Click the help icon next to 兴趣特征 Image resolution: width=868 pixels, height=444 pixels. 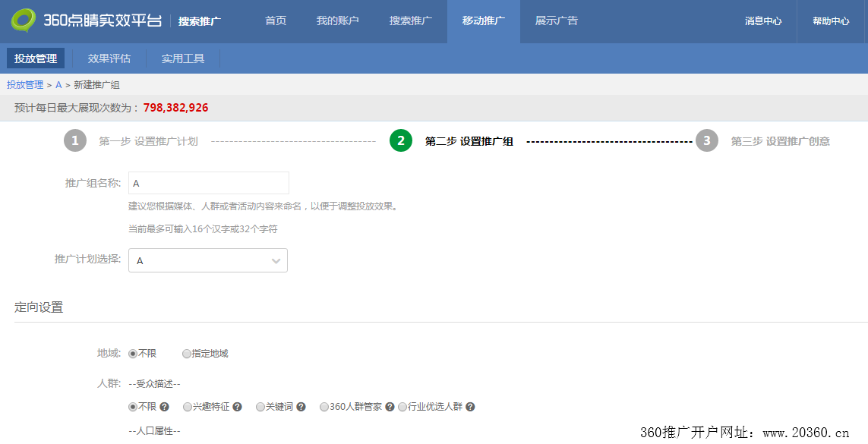(237, 407)
